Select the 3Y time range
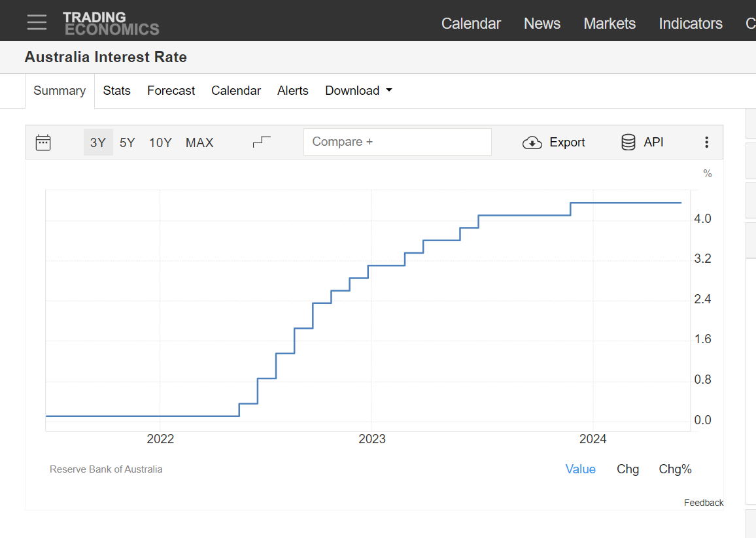Screen dimensions: 756x538 click(x=98, y=143)
